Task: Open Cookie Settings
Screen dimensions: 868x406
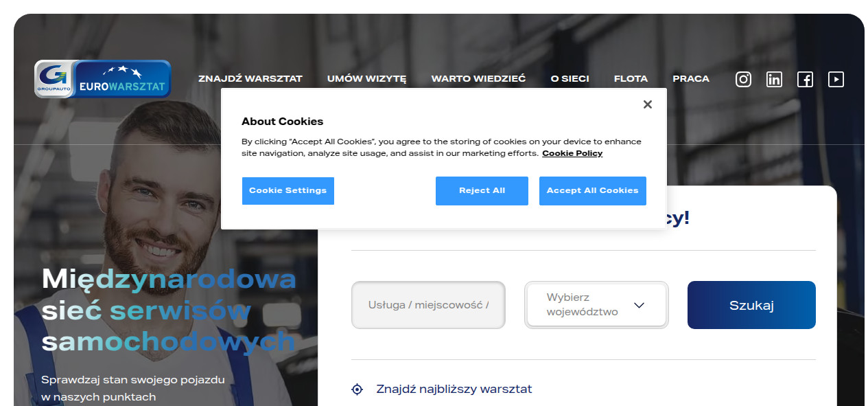Action: coord(288,191)
